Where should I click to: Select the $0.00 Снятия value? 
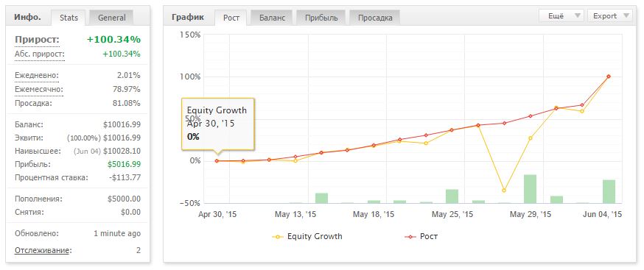(131, 212)
